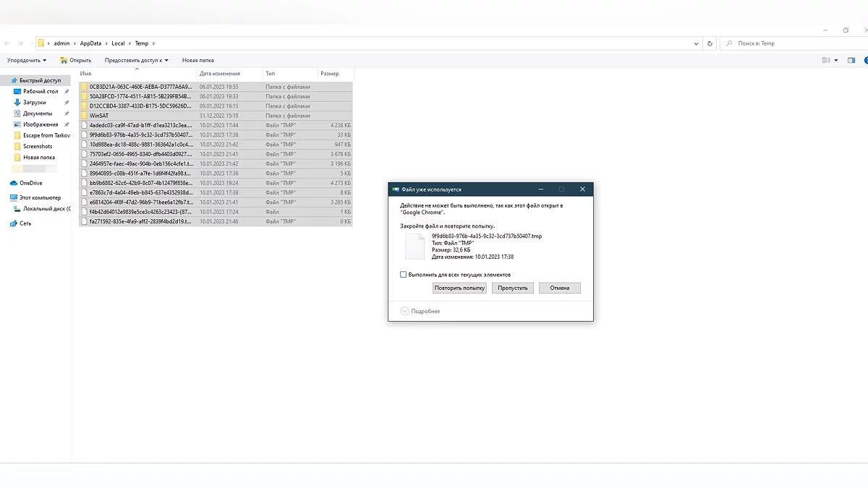Viewport: 868px width, 488px height.
Task: Select file '2464957e-faec-49ac-904b-0eb156c4cfe1'
Action: (x=216, y=163)
